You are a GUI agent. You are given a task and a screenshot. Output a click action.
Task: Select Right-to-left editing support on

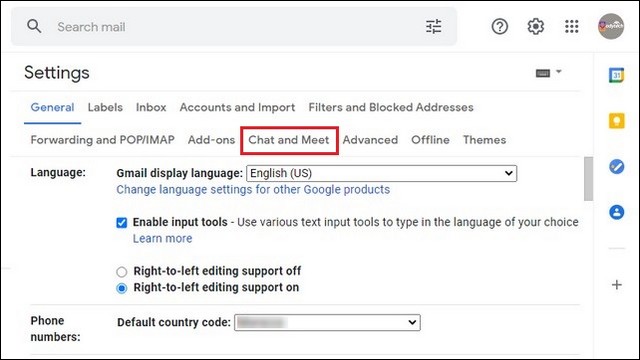coord(122,288)
